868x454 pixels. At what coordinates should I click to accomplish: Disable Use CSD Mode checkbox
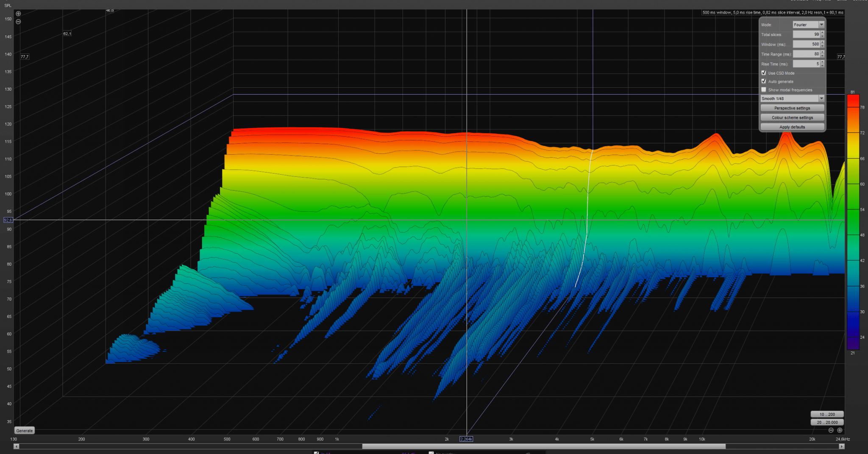(764, 73)
